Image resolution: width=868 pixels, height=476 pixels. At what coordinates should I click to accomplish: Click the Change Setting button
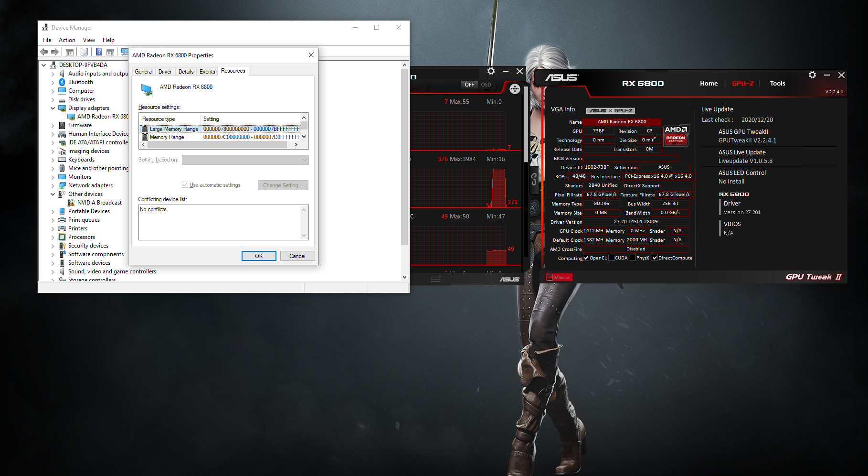(283, 185)
